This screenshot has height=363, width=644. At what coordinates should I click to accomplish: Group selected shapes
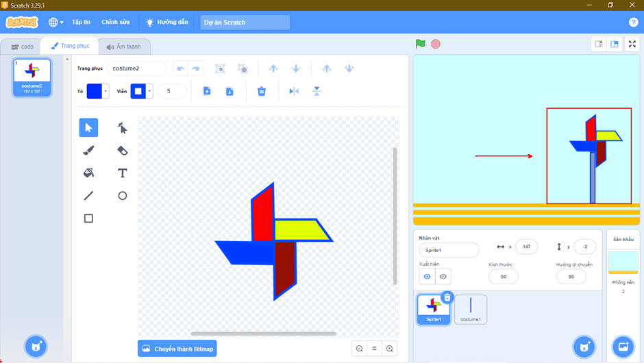[x=220, y=68]
